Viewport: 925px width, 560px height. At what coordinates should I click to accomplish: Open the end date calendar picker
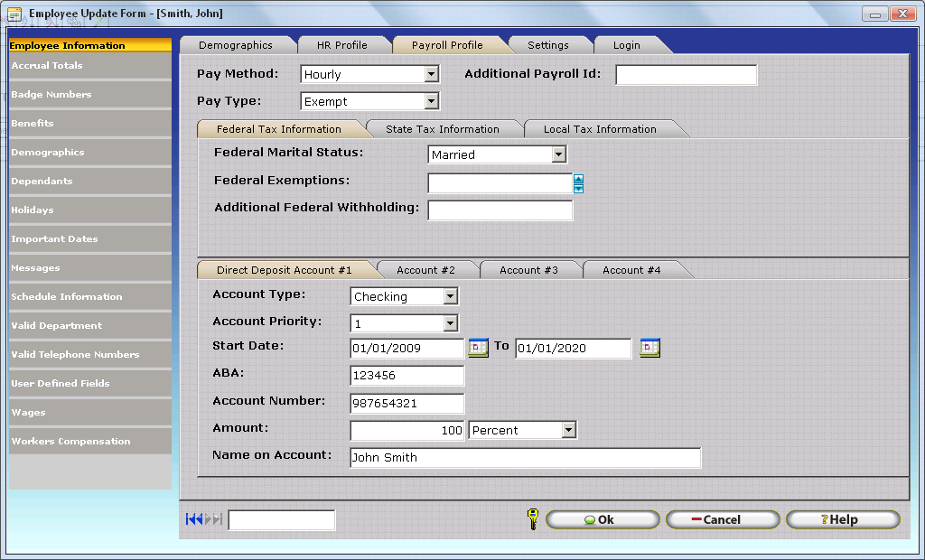click(649, 348)
